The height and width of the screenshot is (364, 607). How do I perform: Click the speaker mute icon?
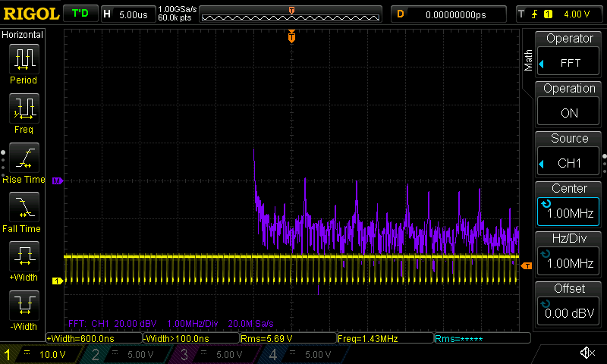(x=587, y=353)
